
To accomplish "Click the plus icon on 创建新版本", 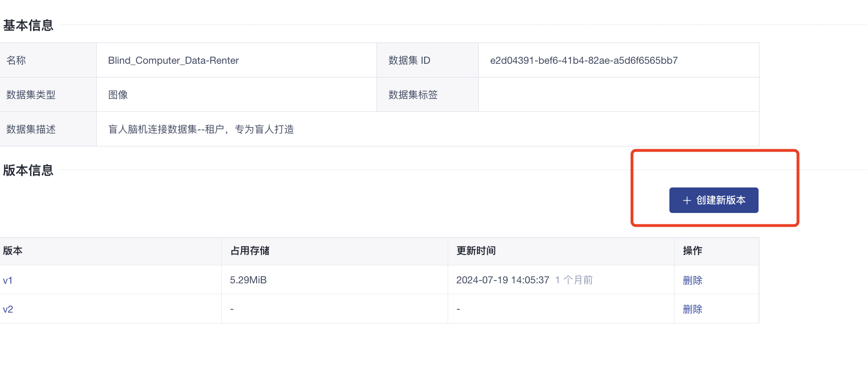I will pos(687,201).
